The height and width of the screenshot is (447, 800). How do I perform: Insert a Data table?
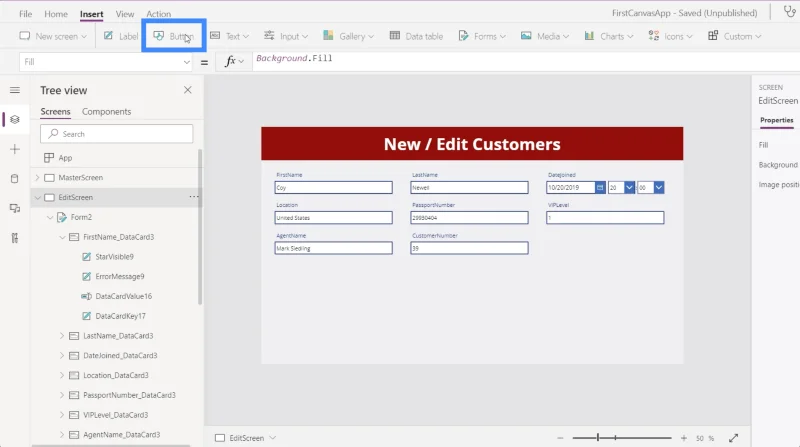(x=416, y=36)
